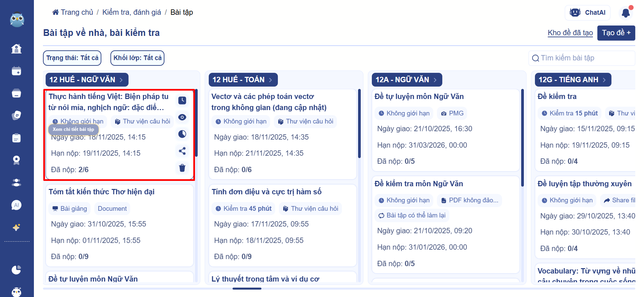Expand the 12A - NGỮ VĂN class header
The image size is (644, 297).
406,80
